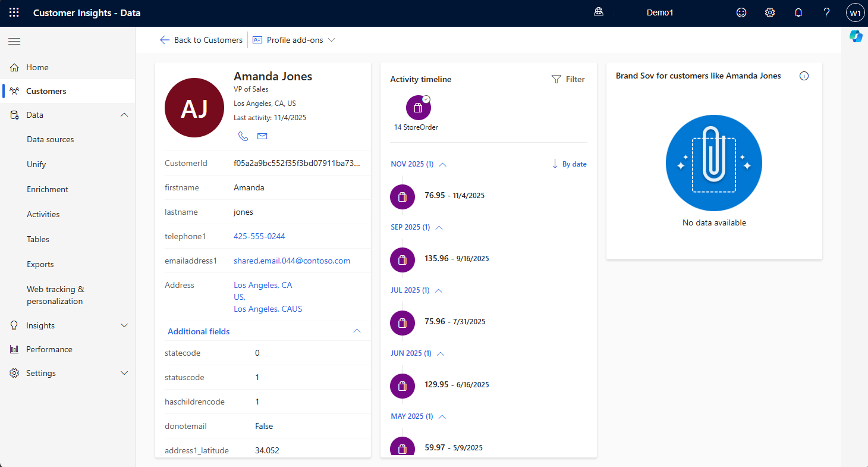The height and width of the screenshot is (467, 868).
Task: Click the 135.96 order bag icon
Action: [402, 259]
